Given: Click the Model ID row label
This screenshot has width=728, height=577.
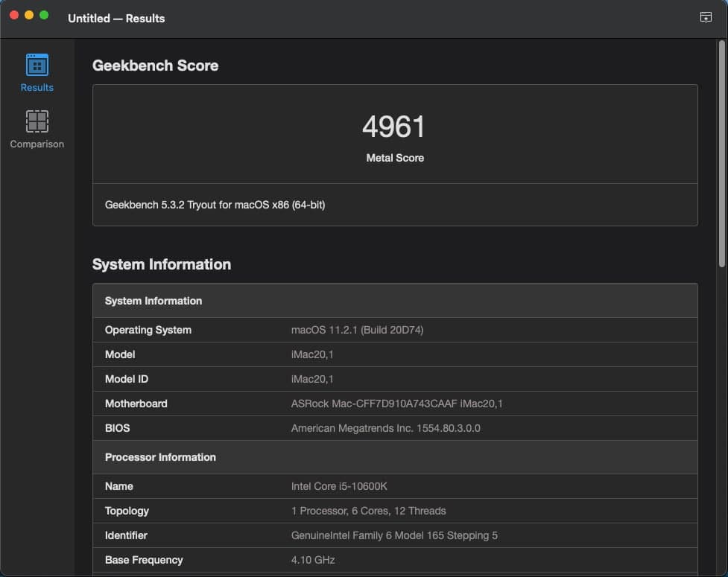Looking at the screenshot, I should 126,379.
